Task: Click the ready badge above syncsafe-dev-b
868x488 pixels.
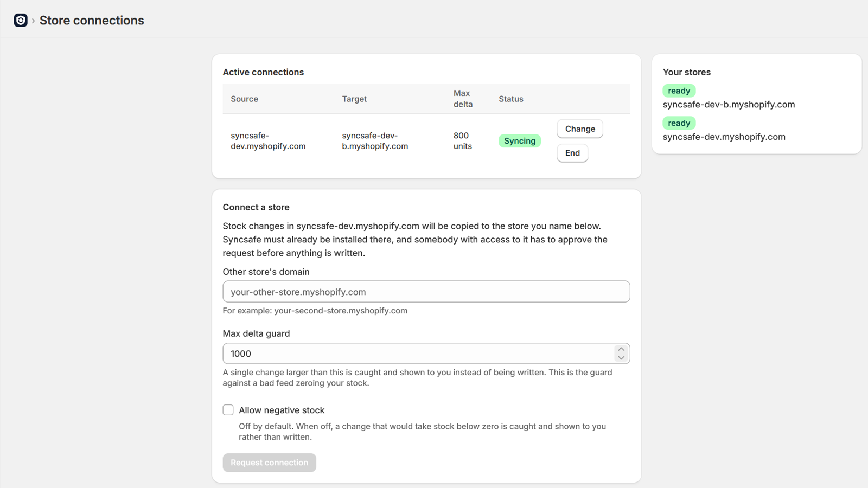Action: (x=679, y=91)
